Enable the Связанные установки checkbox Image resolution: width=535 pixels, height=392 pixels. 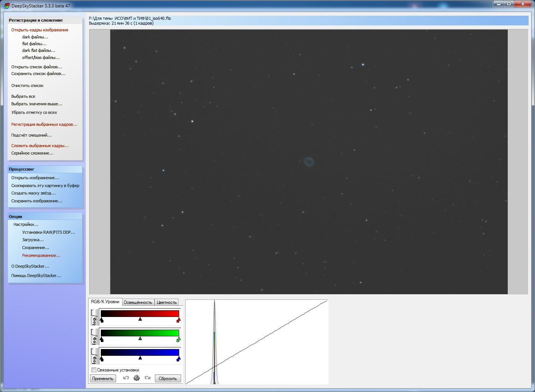click(x=94, y=370)
